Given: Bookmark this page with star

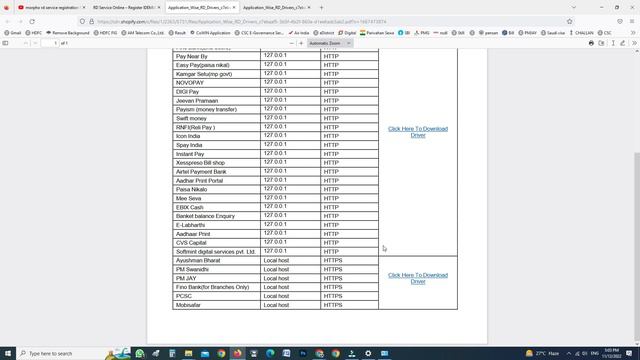Looking at the screenshot, I should [569, 21].
